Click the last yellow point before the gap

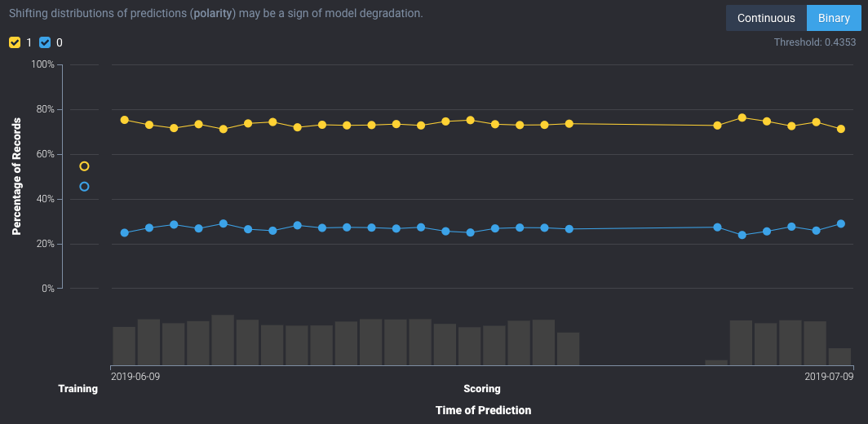[569, 124]
